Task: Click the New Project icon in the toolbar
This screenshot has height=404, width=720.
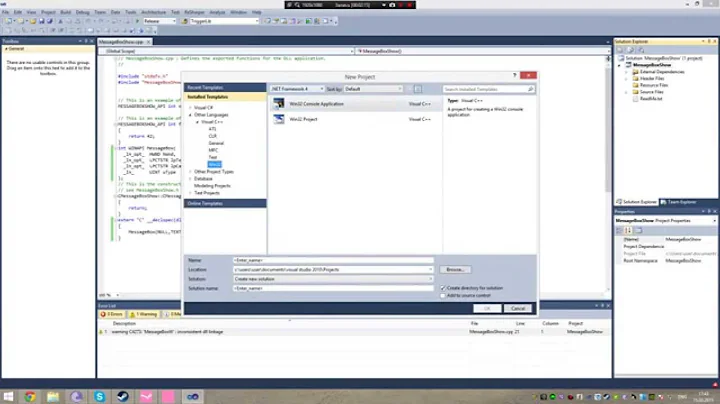Action: 8,21
